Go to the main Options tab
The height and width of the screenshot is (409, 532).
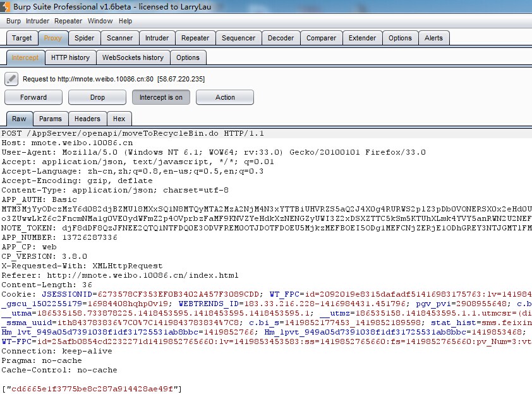click(x=400, y=38)
